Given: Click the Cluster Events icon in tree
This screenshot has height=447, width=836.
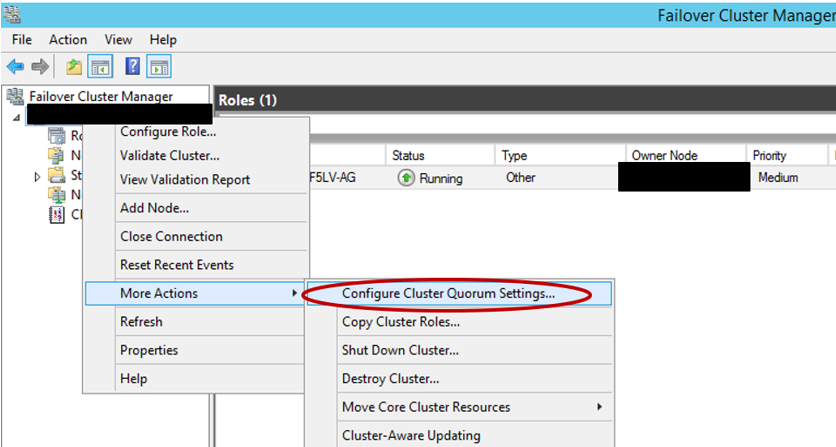Looking at the screenshot, I should point(57,214).
